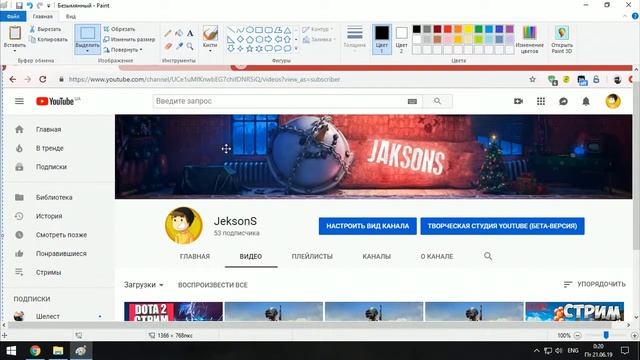Open the Файл tab in Paint

(13, 16)
